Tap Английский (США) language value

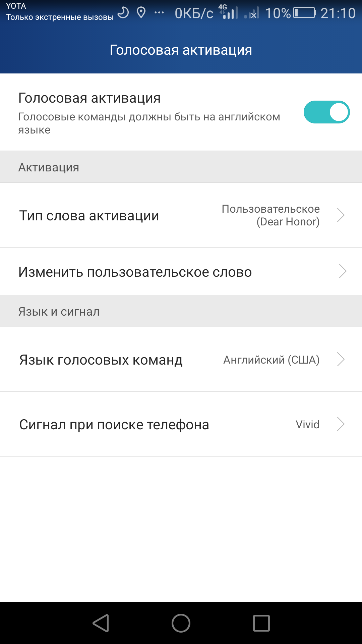pyautogui.click(x=271, y=360)
